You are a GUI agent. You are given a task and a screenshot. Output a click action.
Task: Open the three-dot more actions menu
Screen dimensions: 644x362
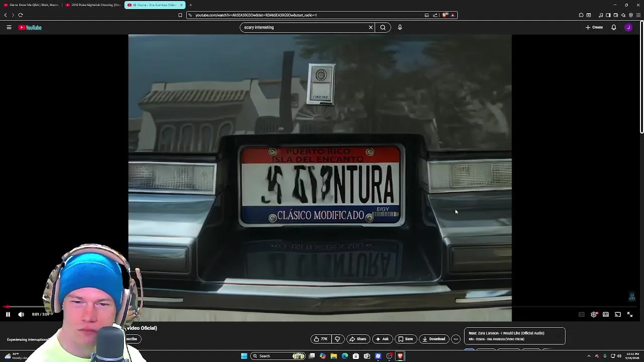pos(456,339)
